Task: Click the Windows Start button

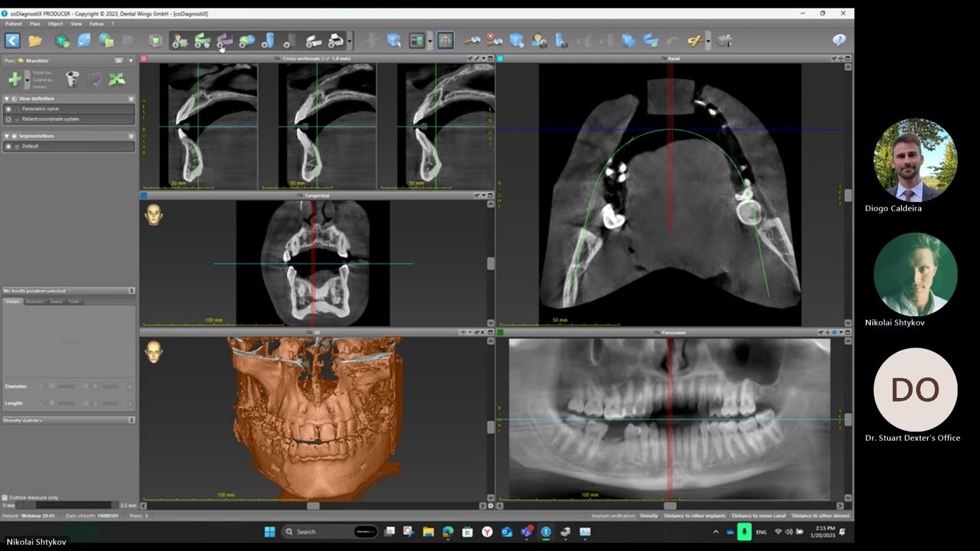Action: point(269,532)
